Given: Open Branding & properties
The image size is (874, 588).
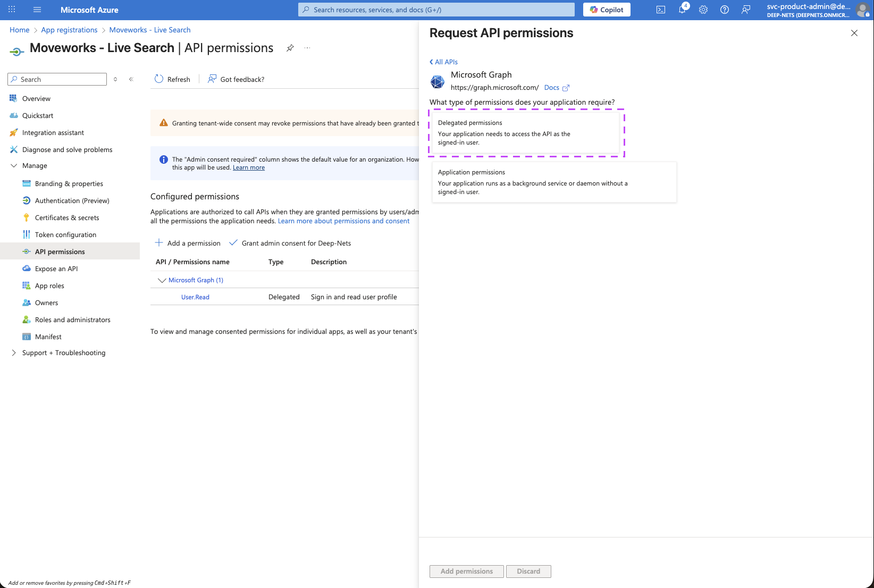Looking at the screenshot, I should coord(69,183).
